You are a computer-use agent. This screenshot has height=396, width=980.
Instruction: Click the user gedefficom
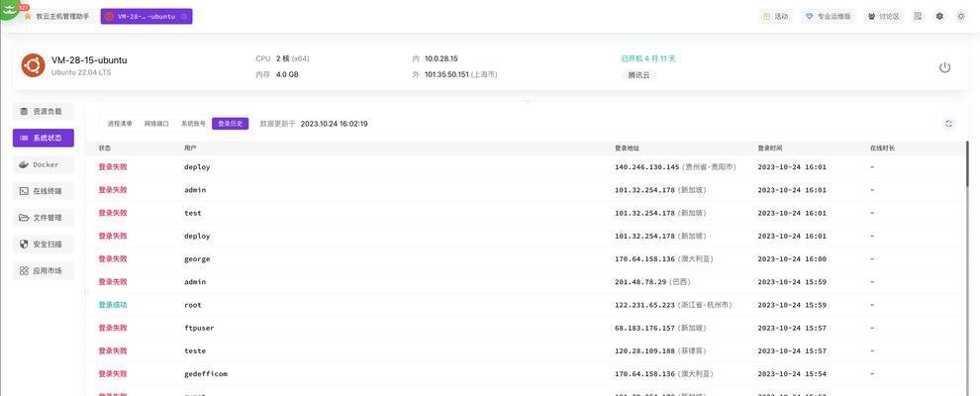(206, 373)
